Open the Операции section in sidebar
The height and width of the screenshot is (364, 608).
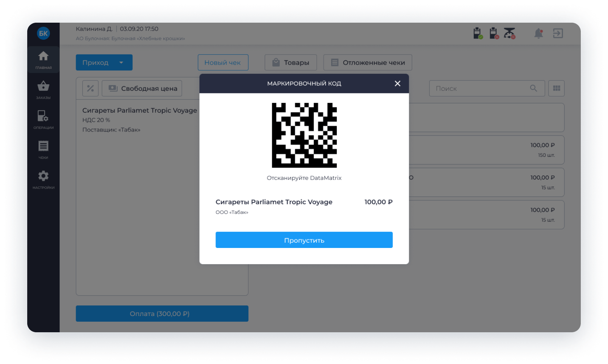pos(43,120)
